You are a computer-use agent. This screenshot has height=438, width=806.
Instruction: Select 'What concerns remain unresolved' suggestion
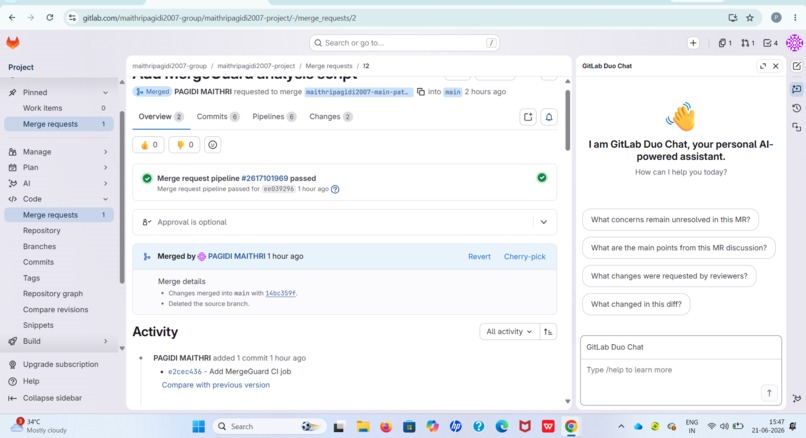click(x=670, y=220)
